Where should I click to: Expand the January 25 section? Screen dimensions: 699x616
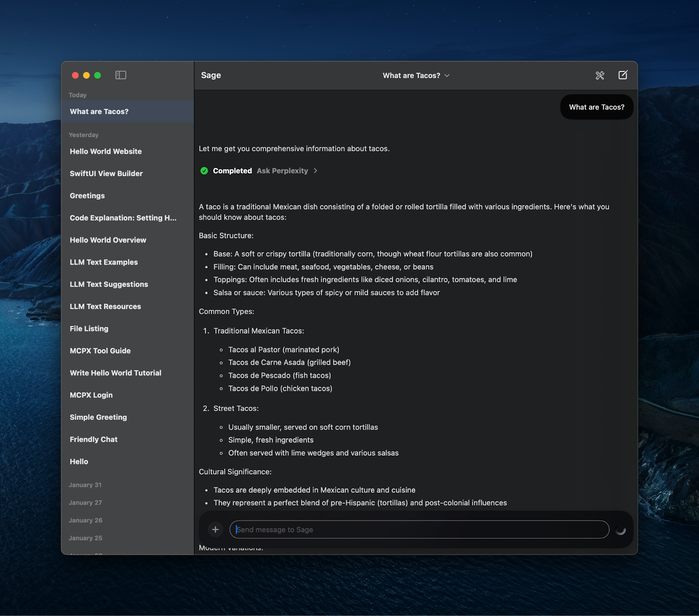click(86, 538)
